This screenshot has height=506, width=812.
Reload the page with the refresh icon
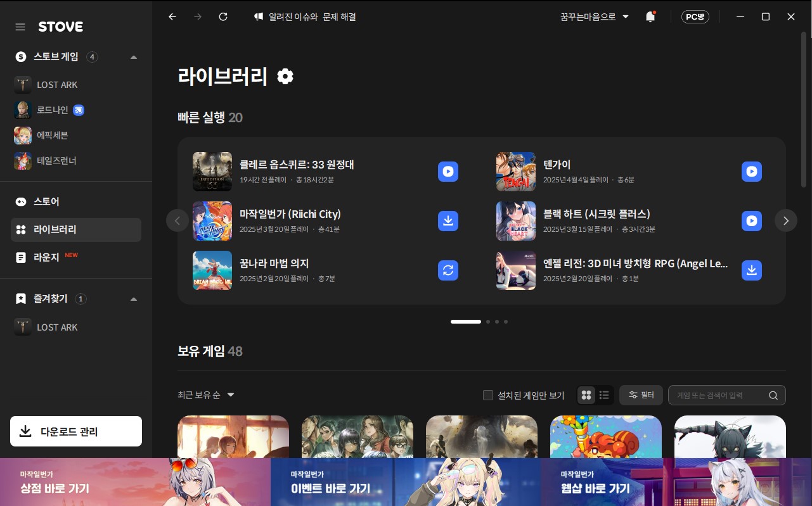coord(223,17)
